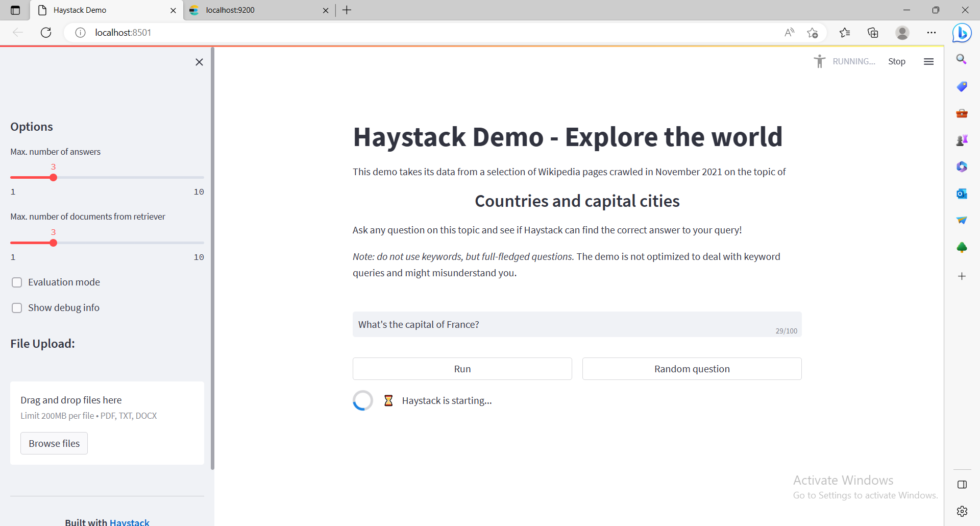Click the address bar URL
The image size is (980, 526).
123,33
